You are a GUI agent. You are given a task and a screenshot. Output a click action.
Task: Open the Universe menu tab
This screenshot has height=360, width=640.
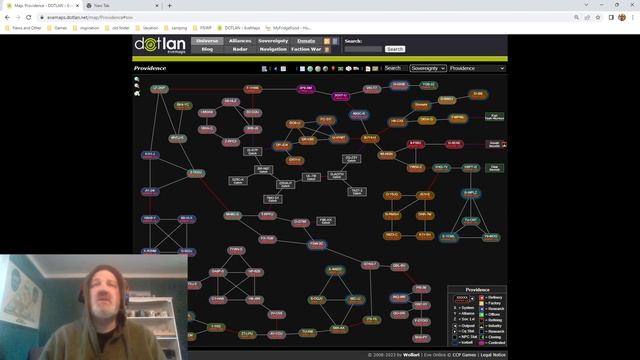tap(207, 41)
